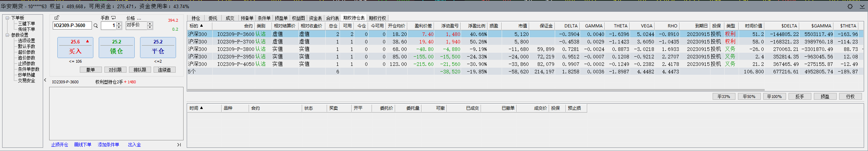Click the contract code input IO2309-P-3600
The width and height of the screenshot is (868, 151).
click(72, 25)
